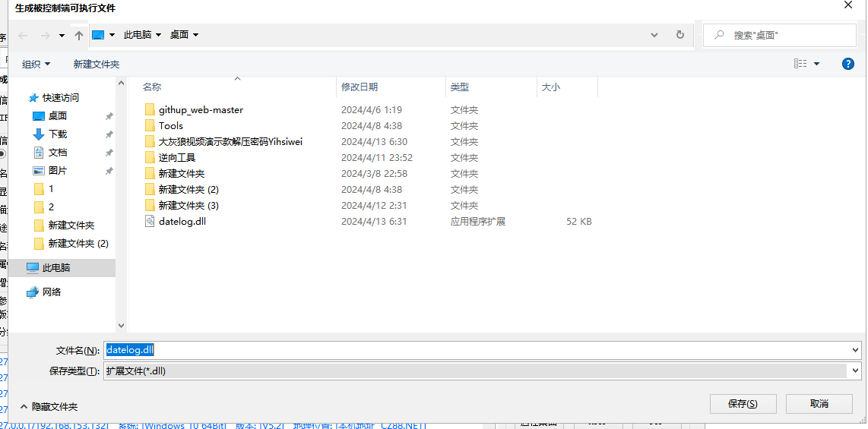This screenshot has height=429, width=868.
Task: Select the datelog.dll file in list
Action: (x=182, y=222)
